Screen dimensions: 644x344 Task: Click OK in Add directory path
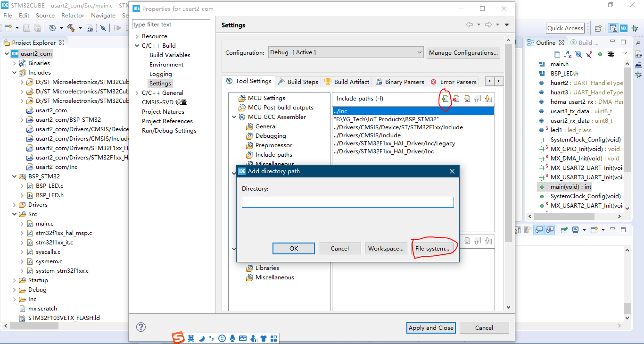click(294, 249)
